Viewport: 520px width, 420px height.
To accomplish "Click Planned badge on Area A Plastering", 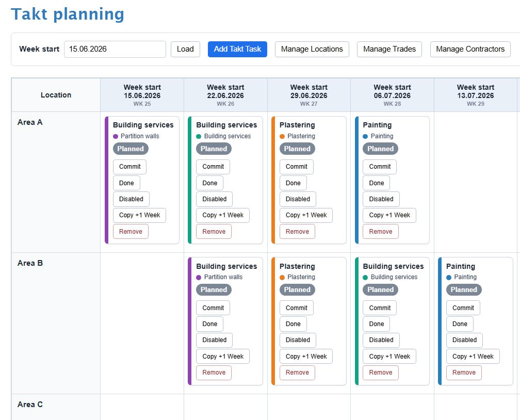I will pyautogui.click(x=297, y=149).
